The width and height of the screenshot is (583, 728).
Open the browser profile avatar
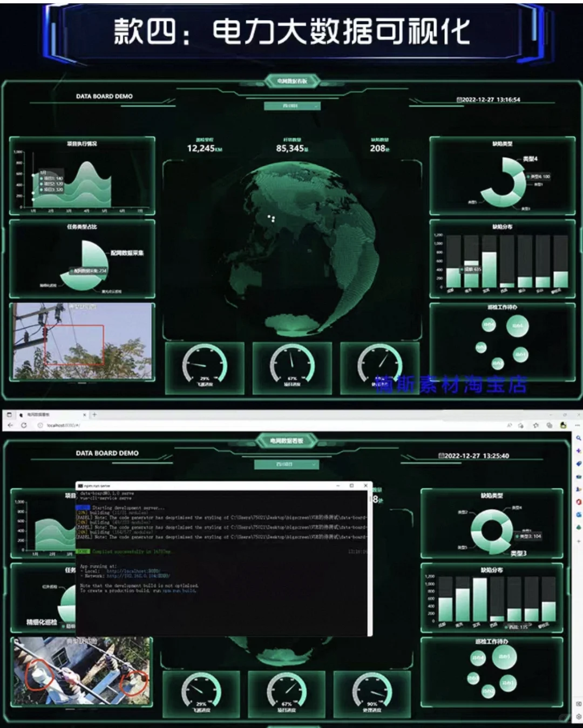[563, 426]
